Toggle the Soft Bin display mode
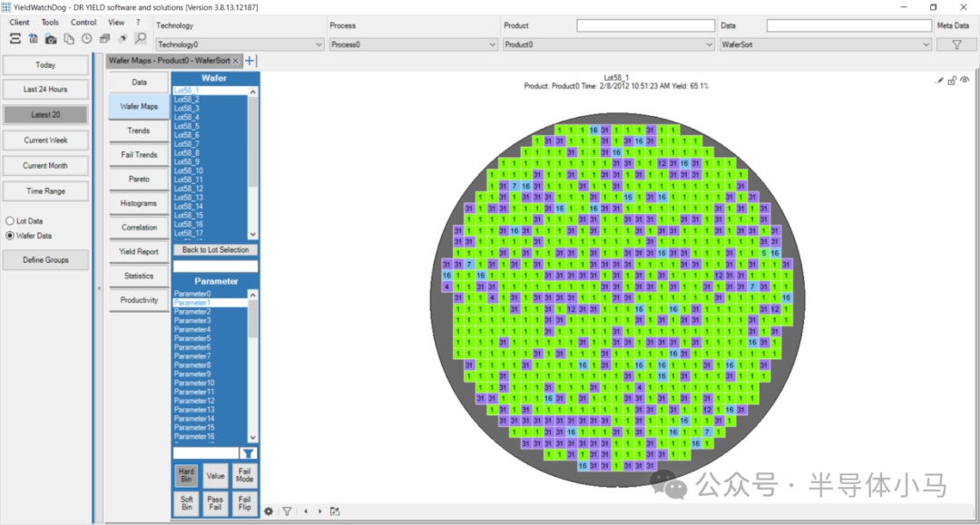The height and width of the screenshot is (525, 980). pos(186,503)
